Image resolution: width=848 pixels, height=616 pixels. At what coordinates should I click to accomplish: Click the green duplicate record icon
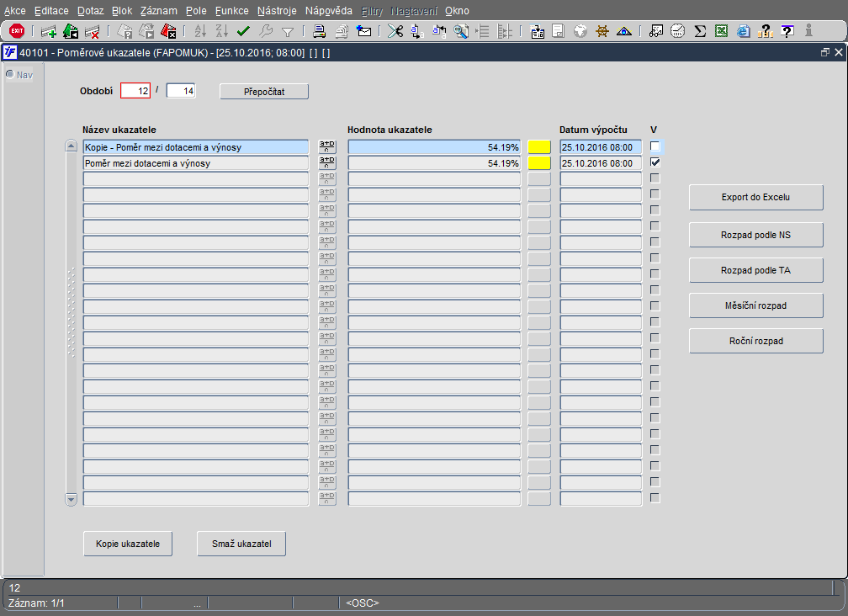tap(71, 31)
